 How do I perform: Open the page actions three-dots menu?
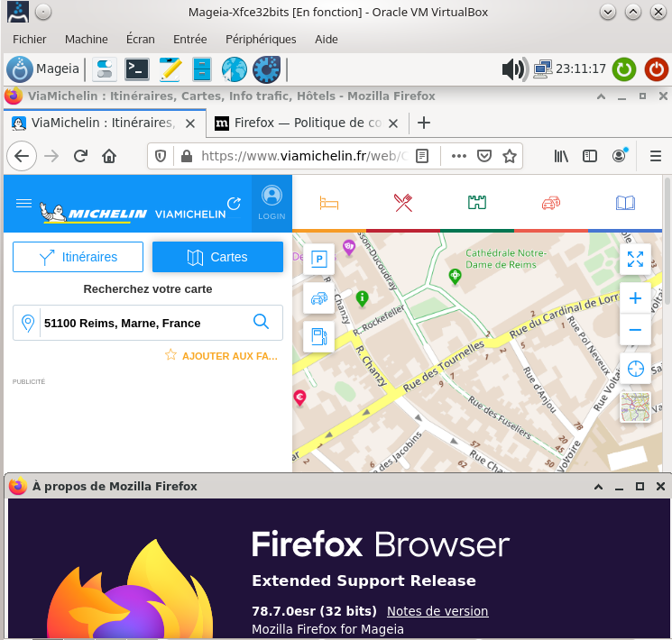(458, 156)
